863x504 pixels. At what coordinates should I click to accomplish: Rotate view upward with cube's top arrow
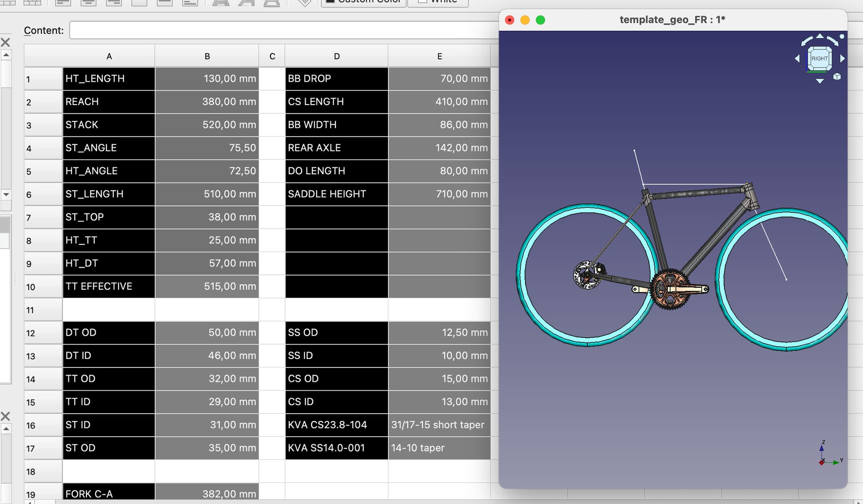tap(820, 35)
